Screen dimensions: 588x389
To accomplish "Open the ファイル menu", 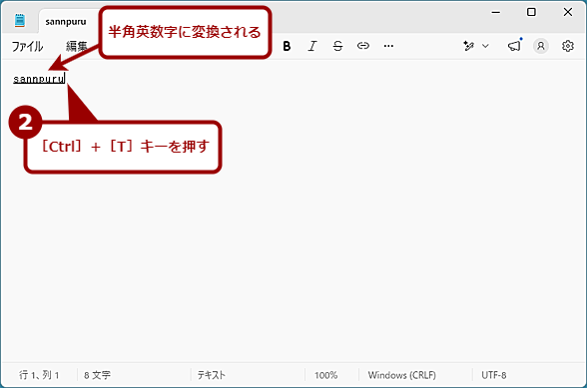I will coord(27,47).
